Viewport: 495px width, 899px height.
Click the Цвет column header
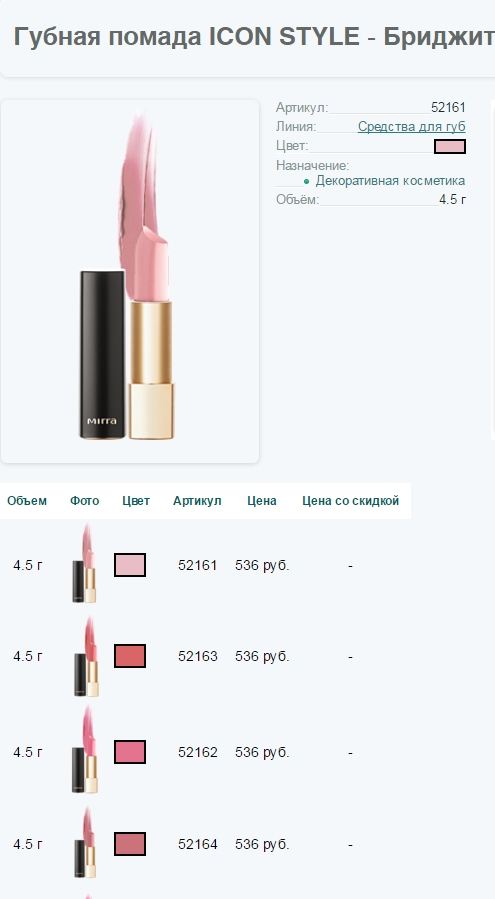click(136, 501)
